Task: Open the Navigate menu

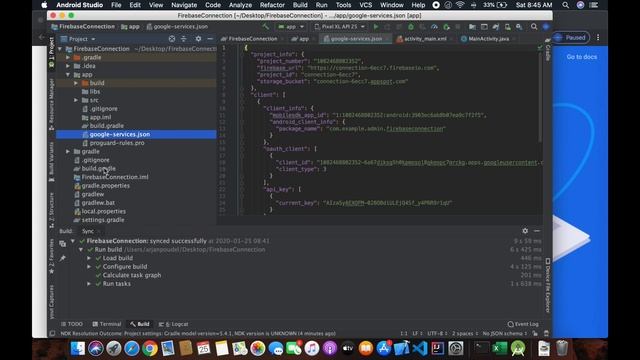Action: point(184,5)
